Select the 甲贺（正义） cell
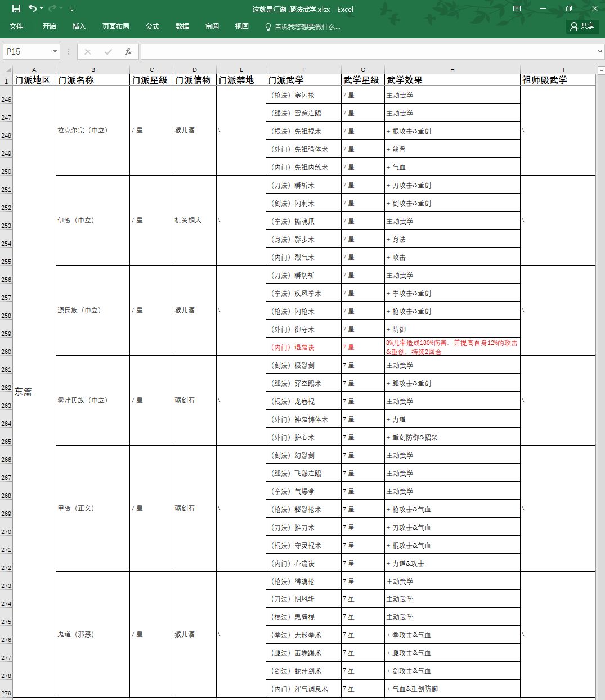605x700 pixels. pyautogui.click(x=93, y=509)
